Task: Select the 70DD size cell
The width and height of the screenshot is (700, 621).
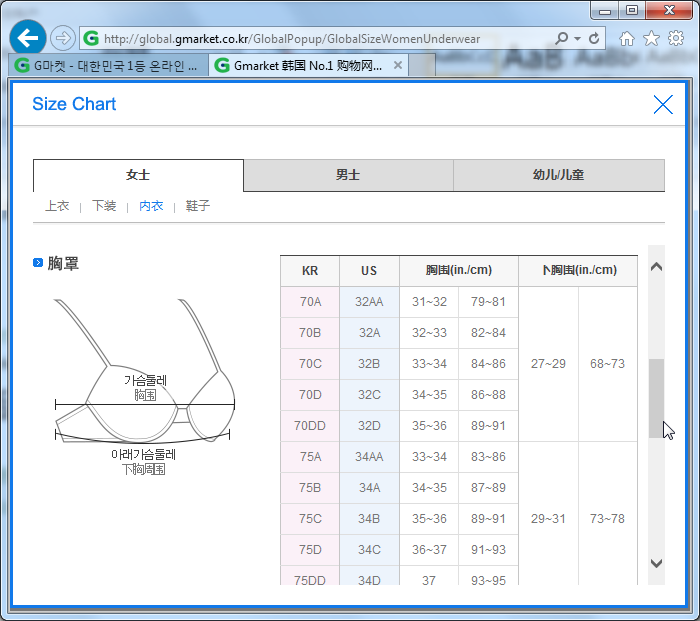Action: (310, 426)
